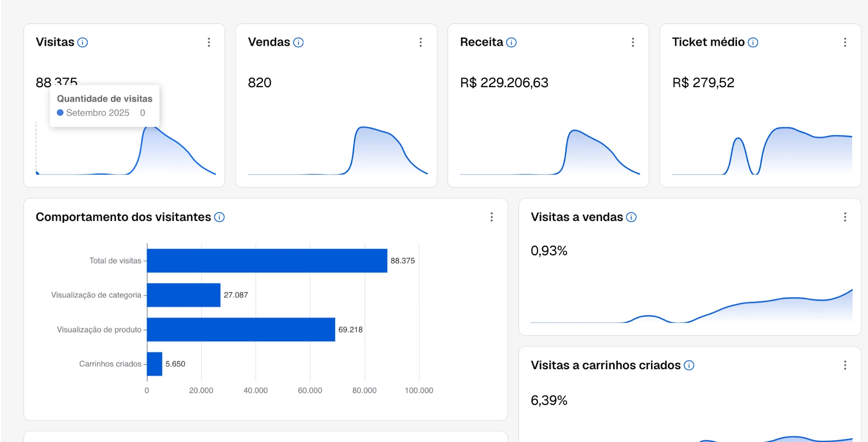This screenshot has width=868, height=442.
Task: Click the R$ 279,52 average ticket value
Action: click(703, 83)
